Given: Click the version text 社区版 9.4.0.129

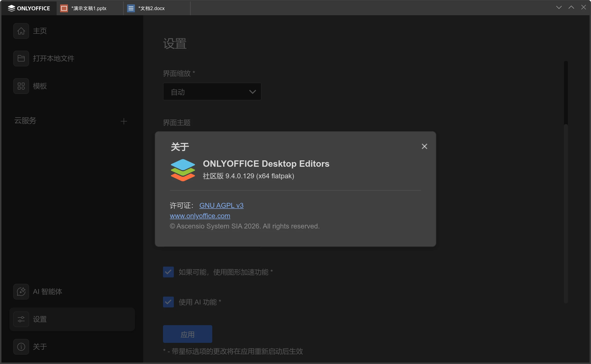Looking at the screenshot, I should (248, 176).
